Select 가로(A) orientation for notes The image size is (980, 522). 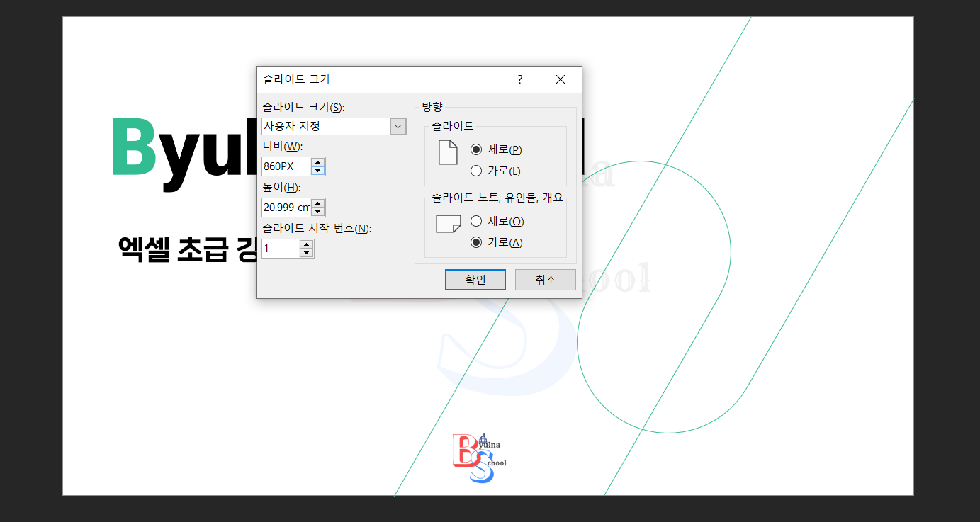(475, 242)
